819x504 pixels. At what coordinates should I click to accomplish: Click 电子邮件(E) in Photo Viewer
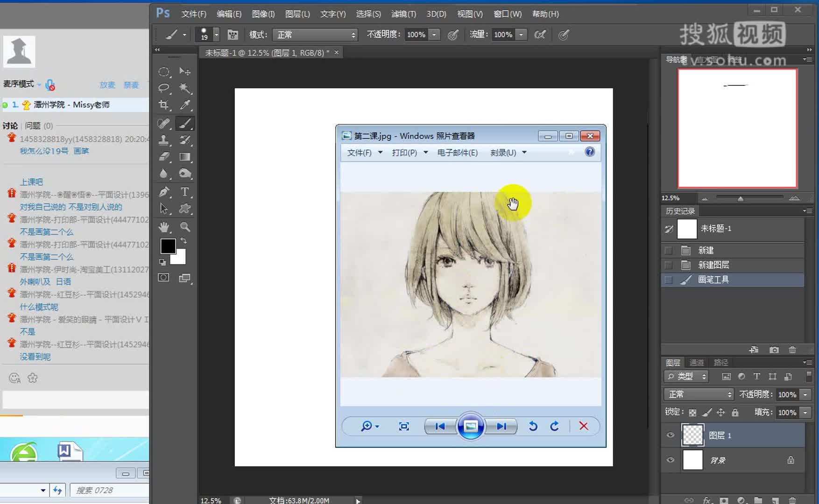click(457, 153)
